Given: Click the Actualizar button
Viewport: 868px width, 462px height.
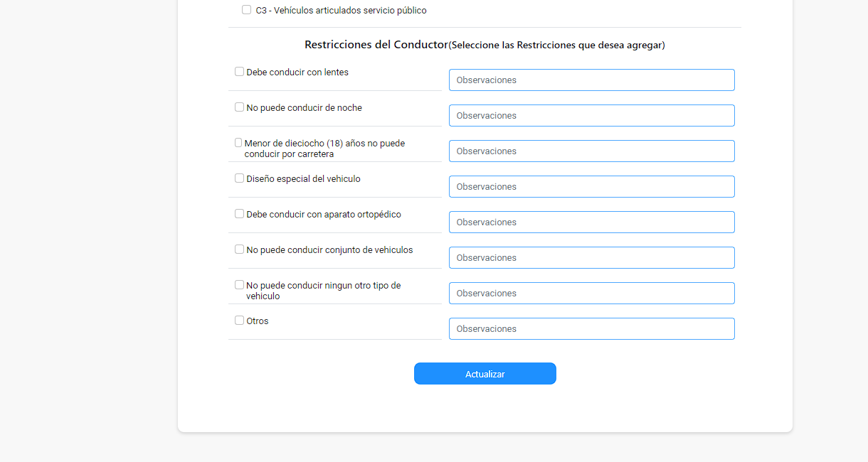Looking at the screenshot, I should click(485, 374).
